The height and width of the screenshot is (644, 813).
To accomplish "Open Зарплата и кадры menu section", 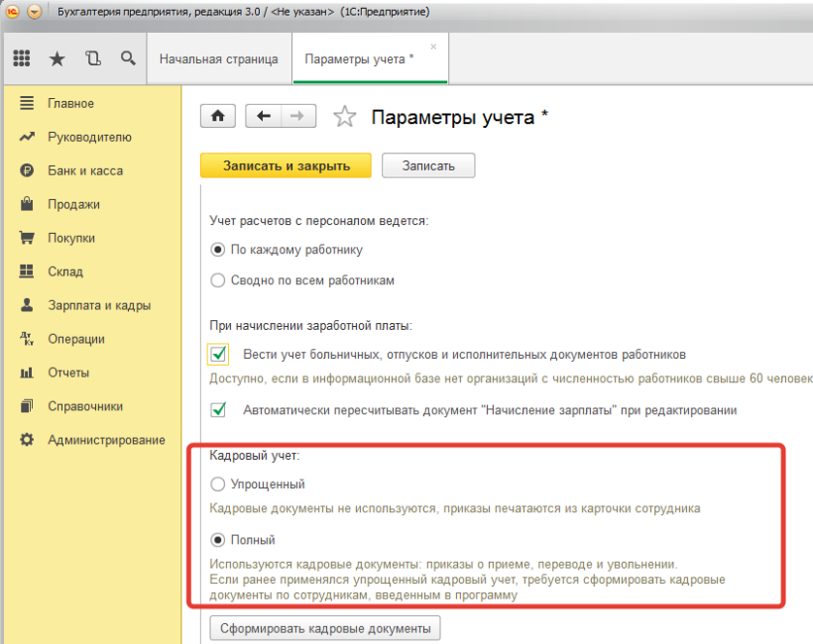I will [99, 305].
